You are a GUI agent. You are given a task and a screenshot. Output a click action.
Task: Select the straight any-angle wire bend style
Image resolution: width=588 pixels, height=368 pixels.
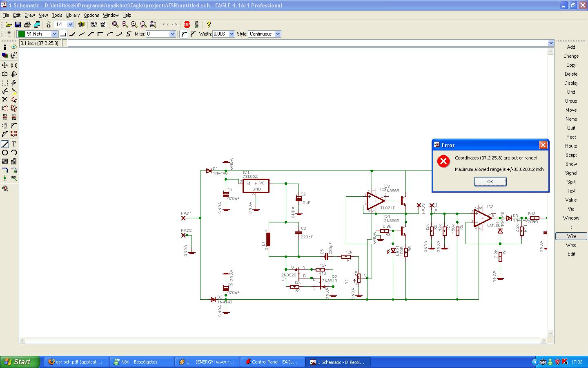point(82,34)
